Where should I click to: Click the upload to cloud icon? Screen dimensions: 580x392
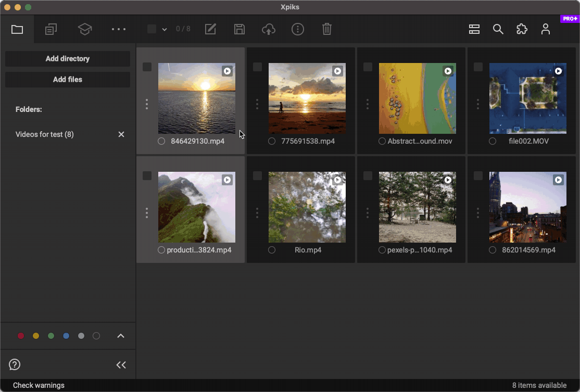coord(268,29)
